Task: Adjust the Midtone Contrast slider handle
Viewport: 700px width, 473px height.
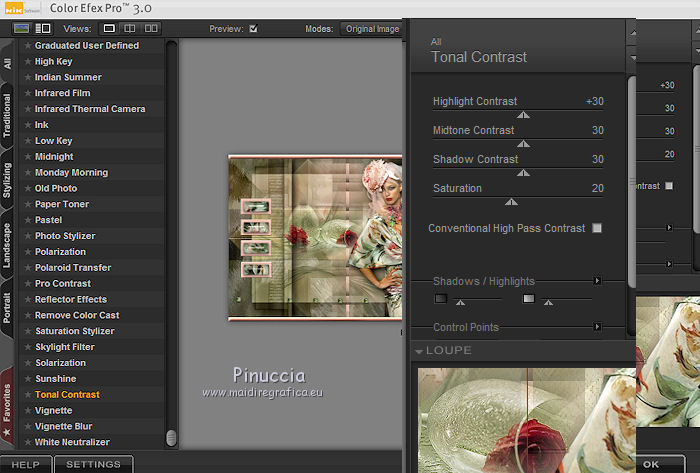Action: point(523,144)
